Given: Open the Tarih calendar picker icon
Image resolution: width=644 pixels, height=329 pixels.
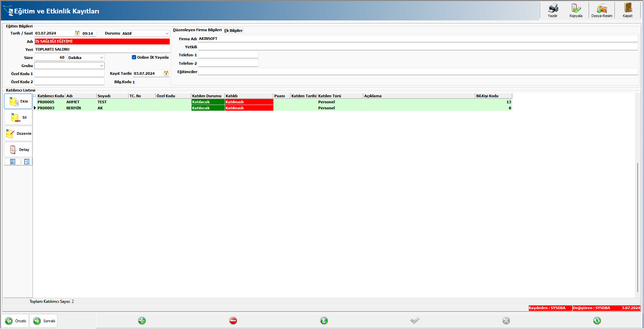Looking at the screenshot, I should coord(77,33).
